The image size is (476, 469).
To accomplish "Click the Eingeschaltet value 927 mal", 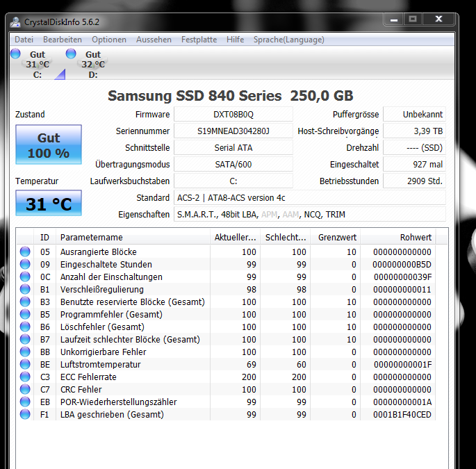I will coord(414,165).
